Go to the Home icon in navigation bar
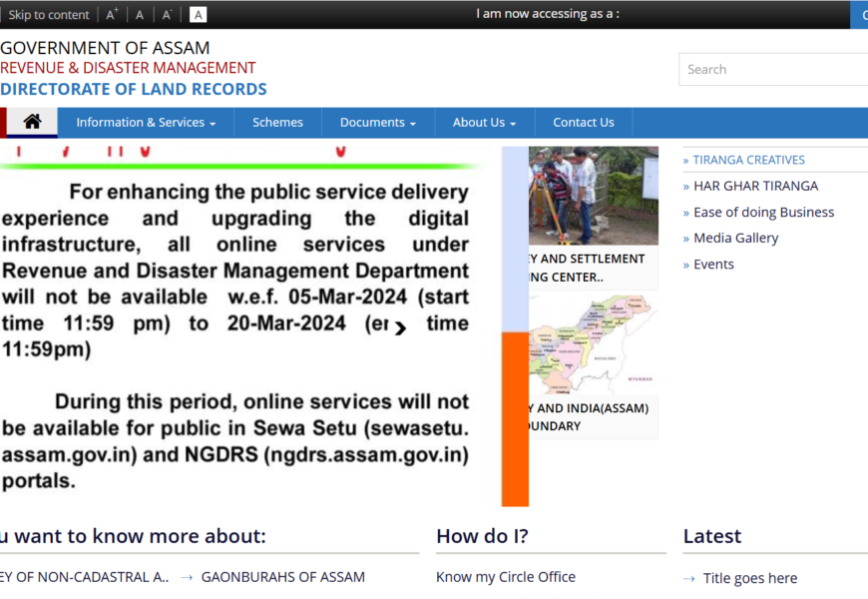The image size is (868, 599). pyautogui.click(x=32, y=122)
